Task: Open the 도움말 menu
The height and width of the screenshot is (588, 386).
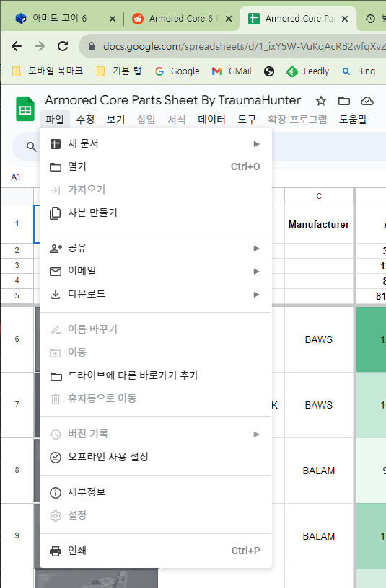Action: pyautogui.click(x=353, y=119)
